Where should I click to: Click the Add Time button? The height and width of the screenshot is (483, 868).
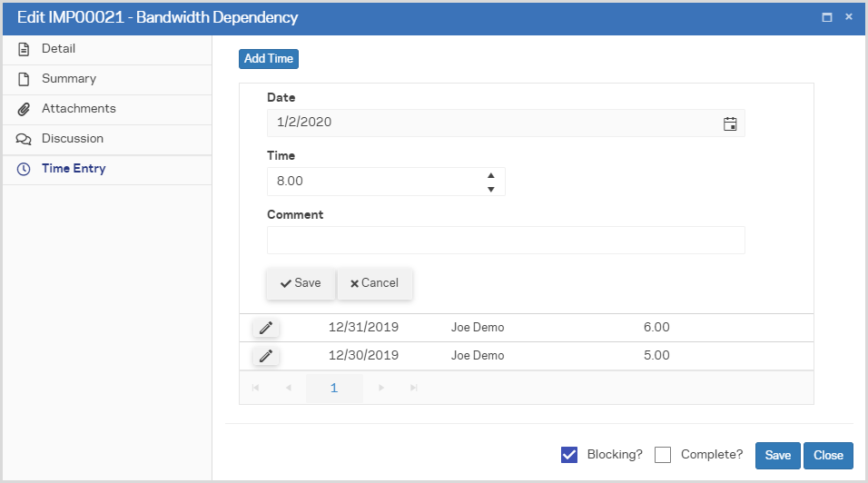[269, 59]
